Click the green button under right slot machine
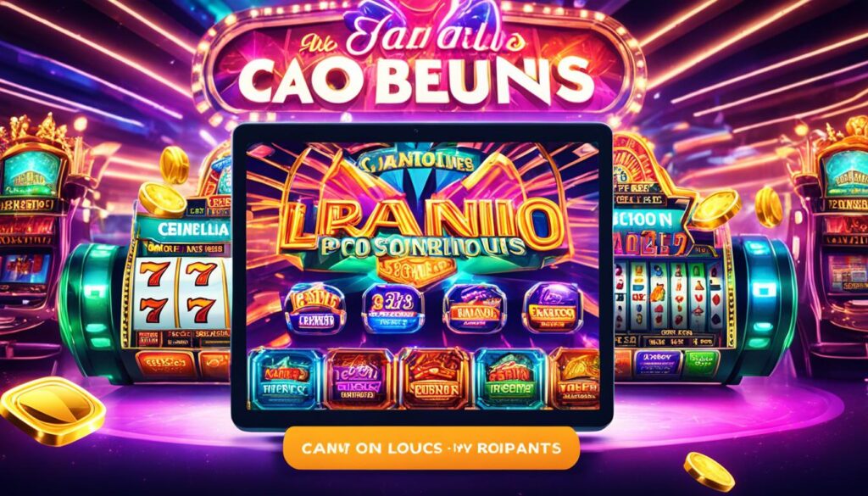 click(x=701, y=363)
